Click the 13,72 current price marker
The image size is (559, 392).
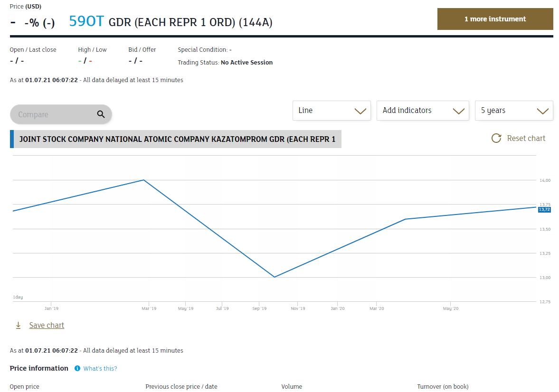tap(544, 210)
